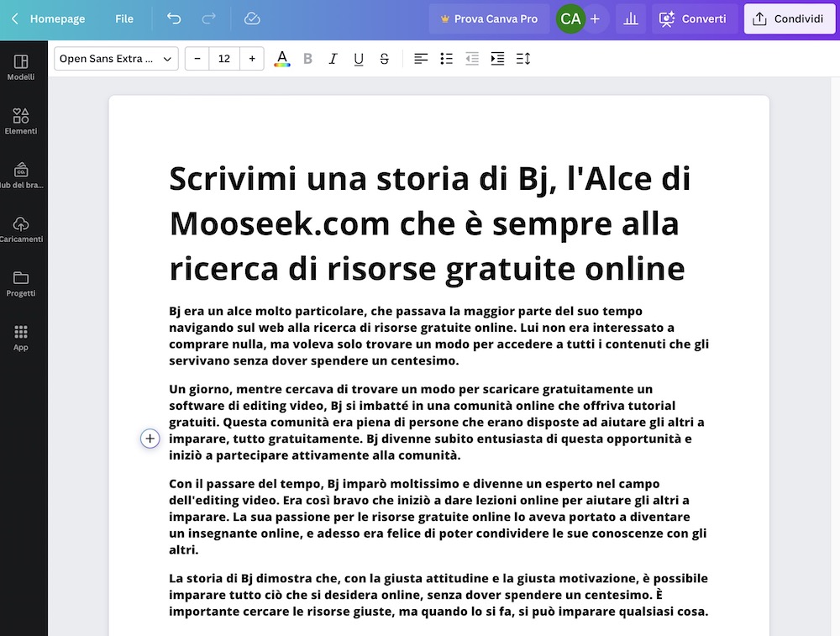Click the Condividi button
840x636 pixels.
click(x=789, y=18)
